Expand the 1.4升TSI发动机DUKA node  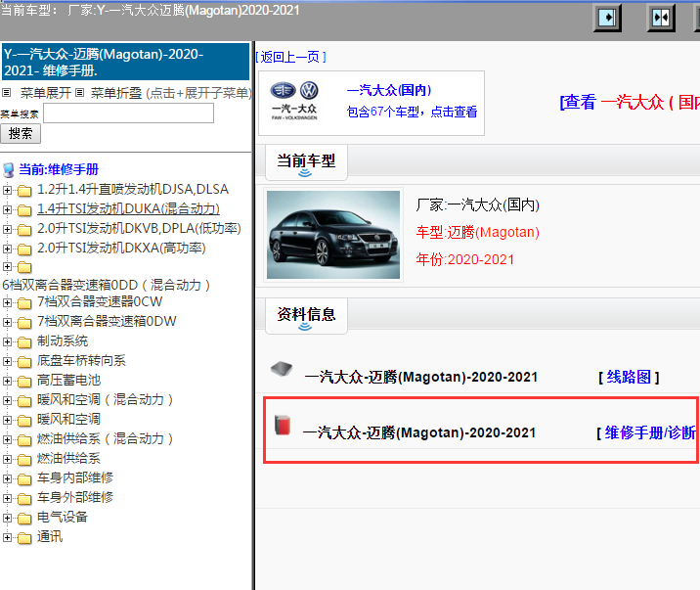[7, 209]
